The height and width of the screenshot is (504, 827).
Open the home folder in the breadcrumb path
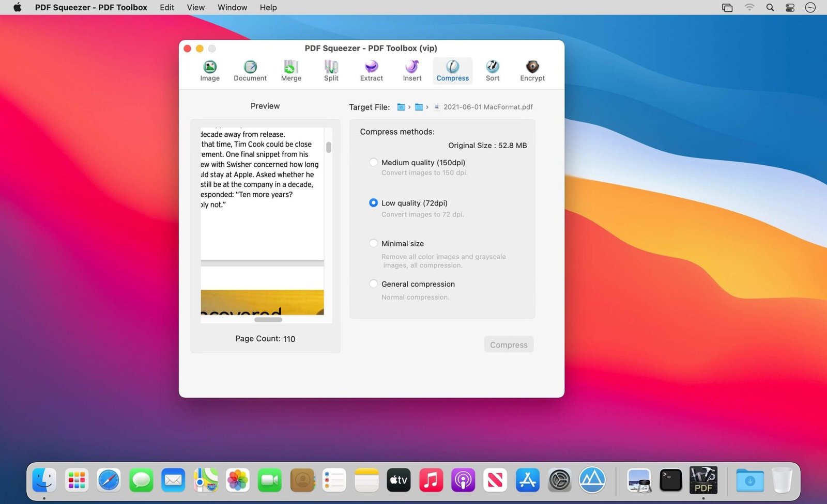pyautogui.click(x=401, y=107)
